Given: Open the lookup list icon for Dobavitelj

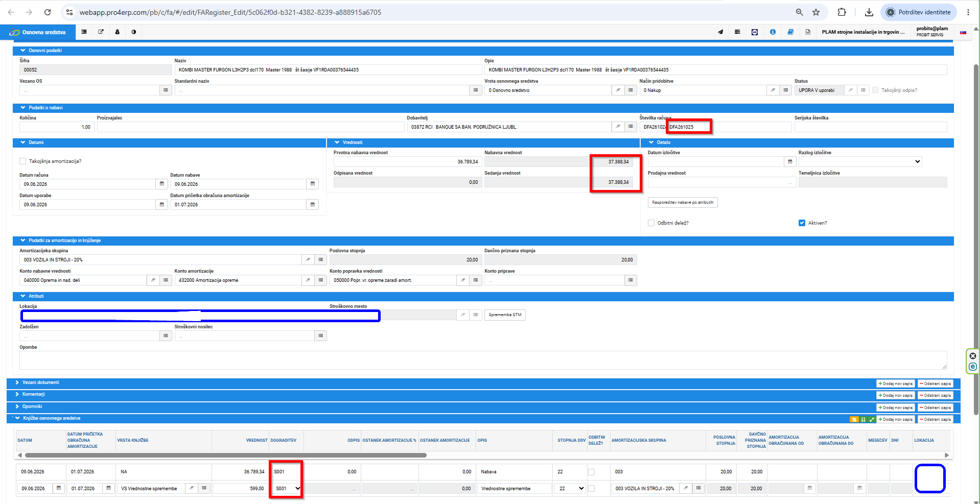Looking at the screenshot, I should click(631, 127).
